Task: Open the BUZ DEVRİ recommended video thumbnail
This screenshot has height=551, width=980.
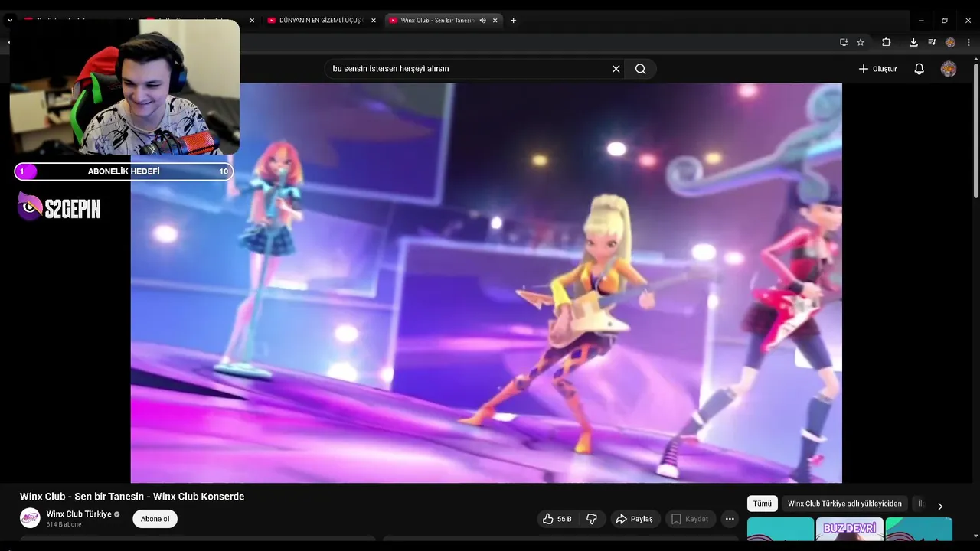Action: (849, 530)
